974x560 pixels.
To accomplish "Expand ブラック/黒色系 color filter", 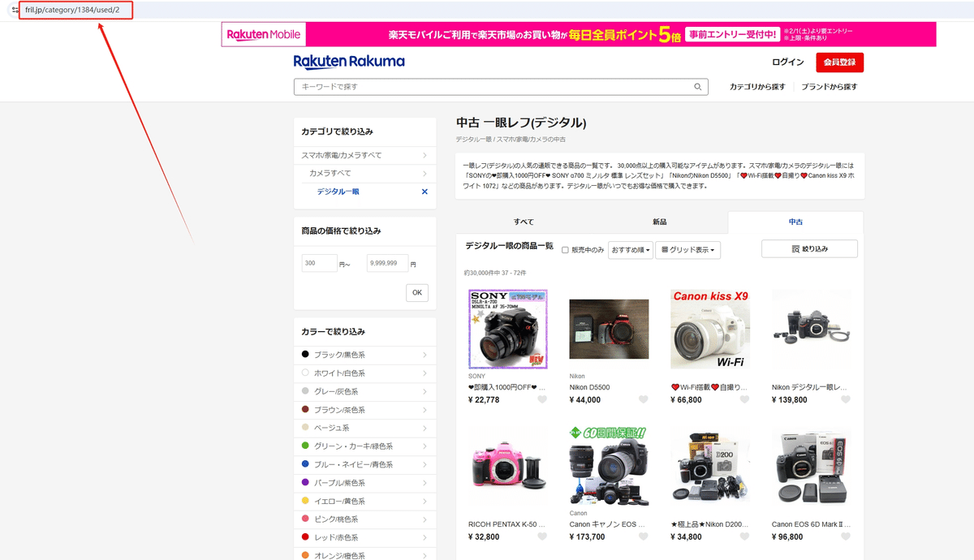I will [x=364, y=355].
